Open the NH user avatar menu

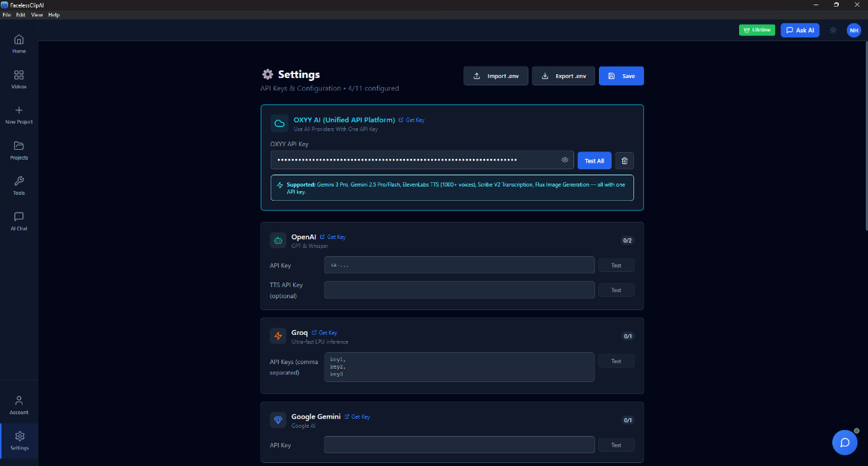pos(854,31)
